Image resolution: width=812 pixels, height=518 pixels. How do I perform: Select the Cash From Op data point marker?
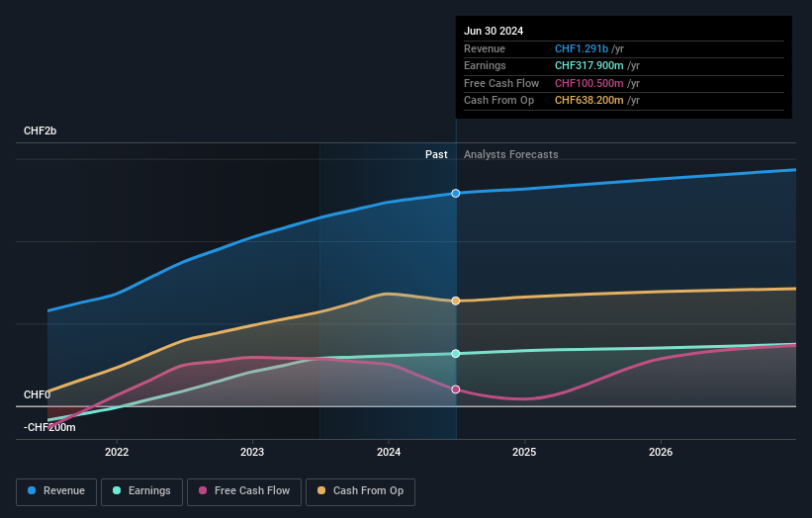click(x=456, y=301)
